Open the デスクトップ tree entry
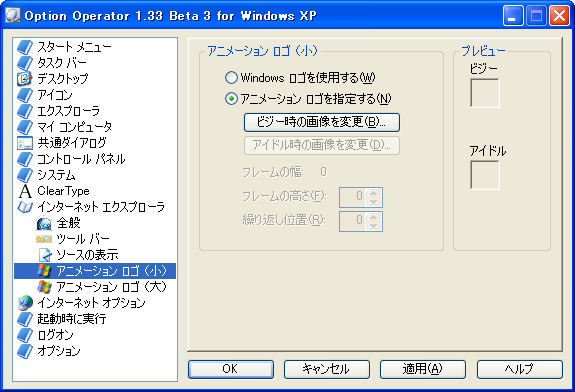 click(63, 78)
